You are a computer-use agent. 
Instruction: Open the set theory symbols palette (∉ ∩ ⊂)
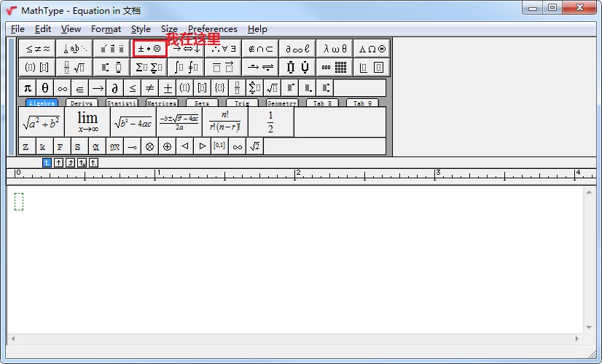(x=260, y=49)
